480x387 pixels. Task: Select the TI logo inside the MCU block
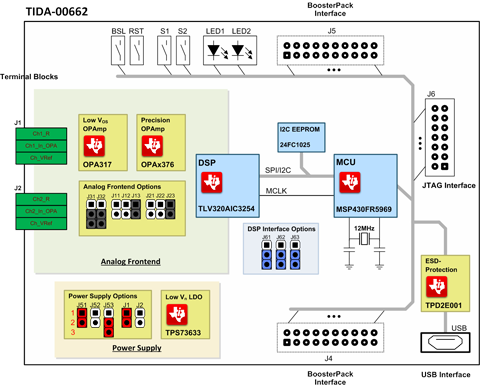pos(350,183)
